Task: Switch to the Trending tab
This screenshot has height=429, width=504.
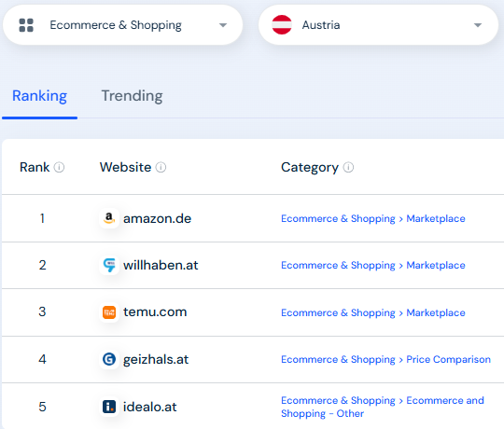Action: [133, 96]
